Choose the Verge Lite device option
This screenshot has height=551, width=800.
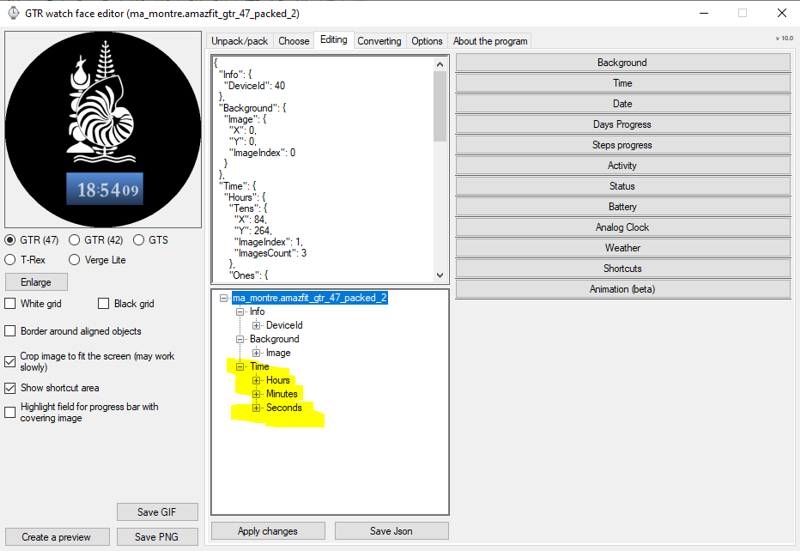coord(74,260)
